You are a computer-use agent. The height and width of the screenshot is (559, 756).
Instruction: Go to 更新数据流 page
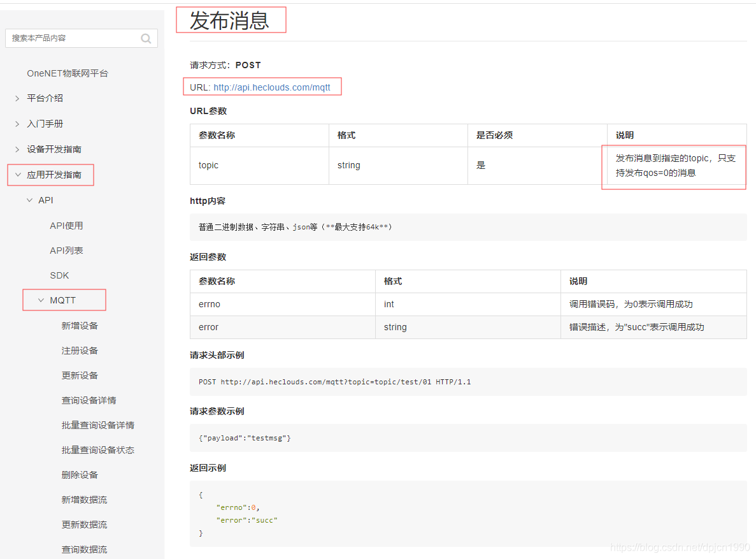(84, 525)
